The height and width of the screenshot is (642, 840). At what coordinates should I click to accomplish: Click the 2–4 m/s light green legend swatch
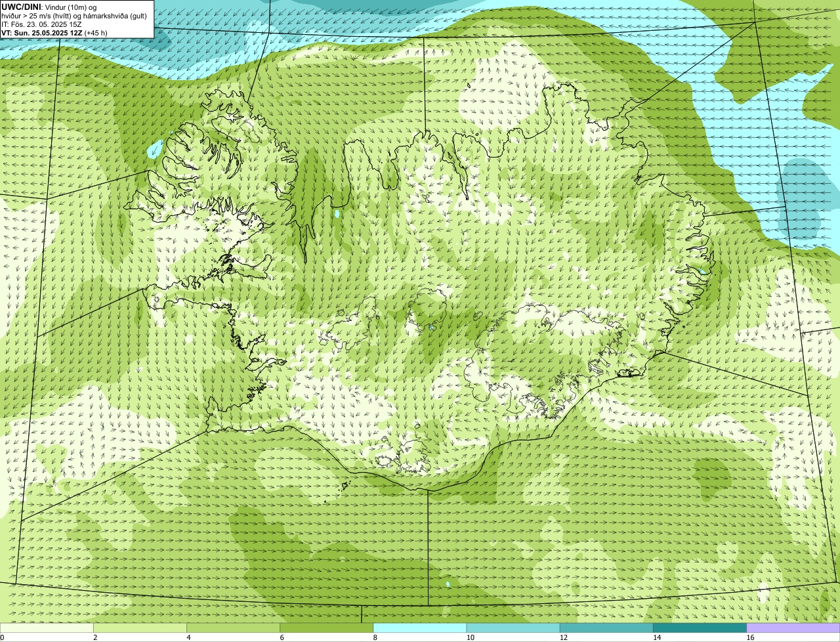pyautogui.click(x=140, y=628)
